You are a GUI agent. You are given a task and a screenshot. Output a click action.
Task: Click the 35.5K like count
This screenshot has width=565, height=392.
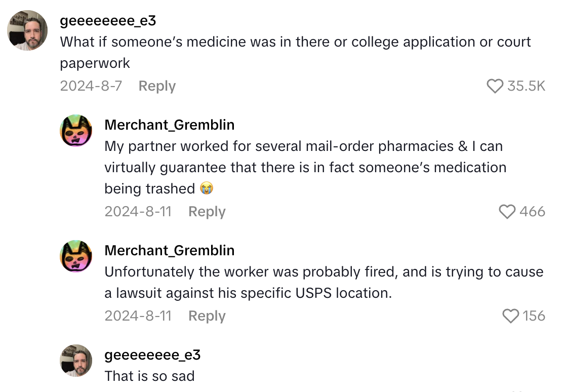pyautogui.click(x=527, y=86)
